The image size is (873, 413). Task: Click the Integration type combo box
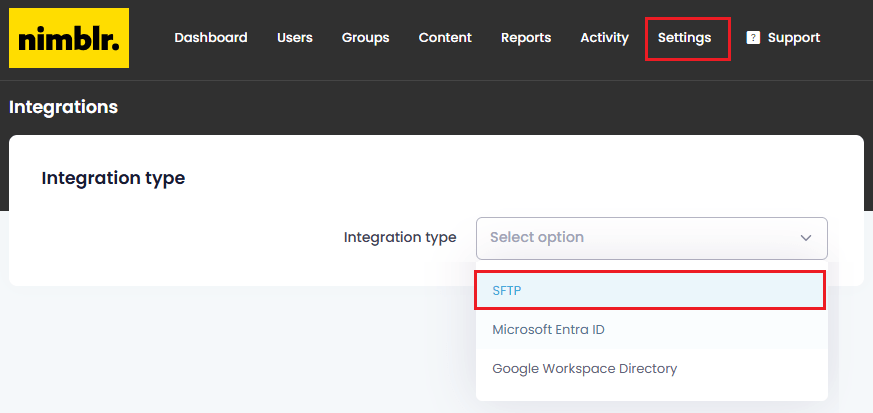click(x=651, y=238)
